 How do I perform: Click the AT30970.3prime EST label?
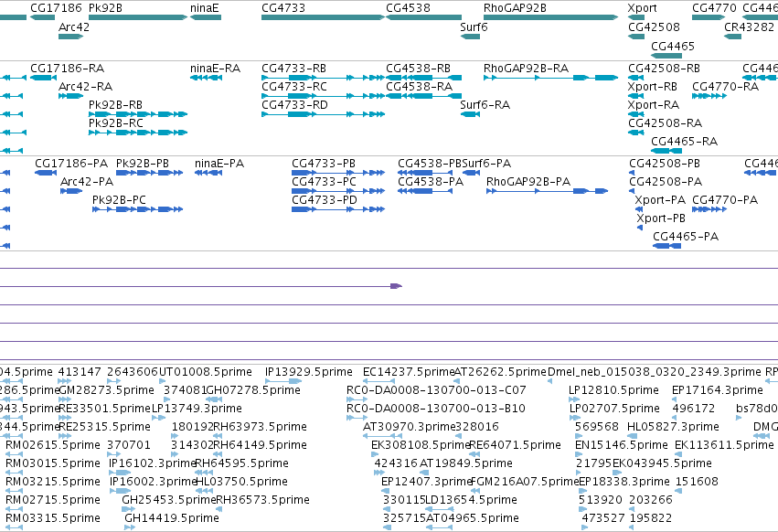[x=410, y=426]
